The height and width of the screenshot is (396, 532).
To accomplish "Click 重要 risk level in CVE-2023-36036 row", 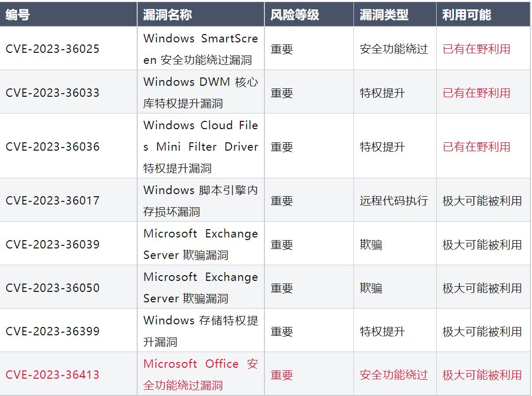I will tap(282, 146).
